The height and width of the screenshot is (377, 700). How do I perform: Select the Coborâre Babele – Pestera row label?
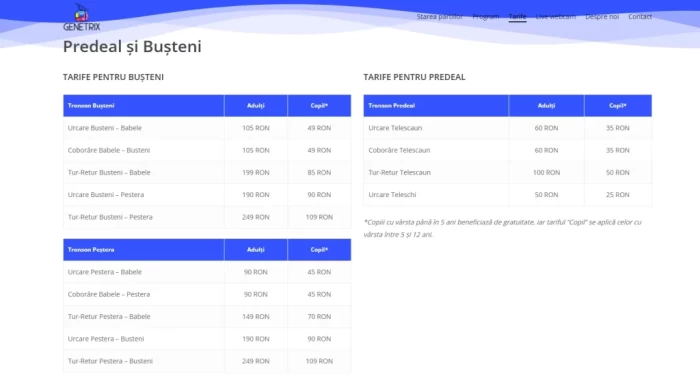coord(109,294)
